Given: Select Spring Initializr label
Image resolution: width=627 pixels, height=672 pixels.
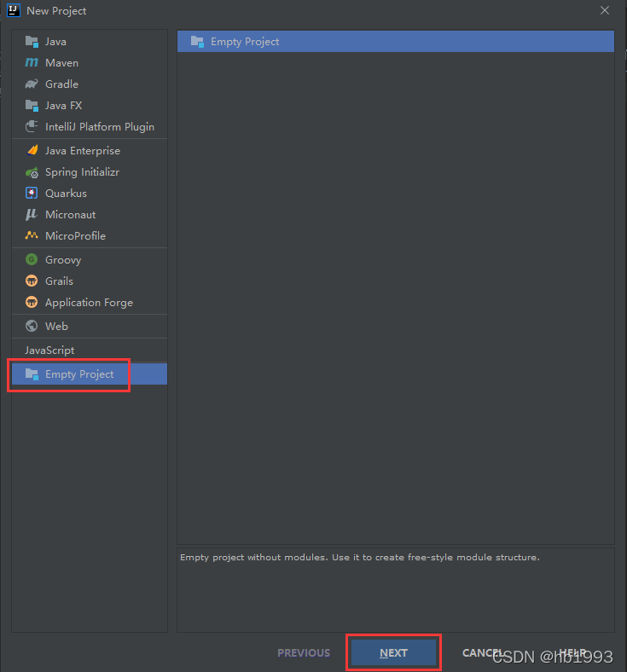Looking at the screenshot, I should pyautogui.click(x=82, y=172).
